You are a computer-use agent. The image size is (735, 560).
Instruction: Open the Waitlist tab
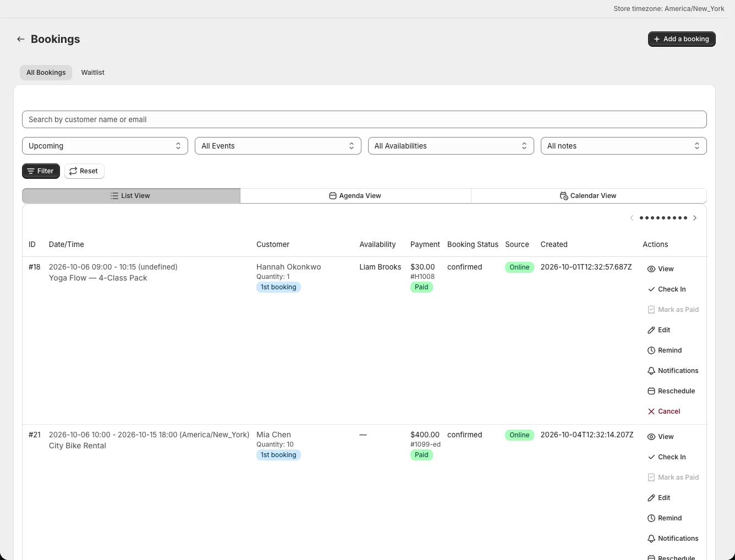point(92,73)
